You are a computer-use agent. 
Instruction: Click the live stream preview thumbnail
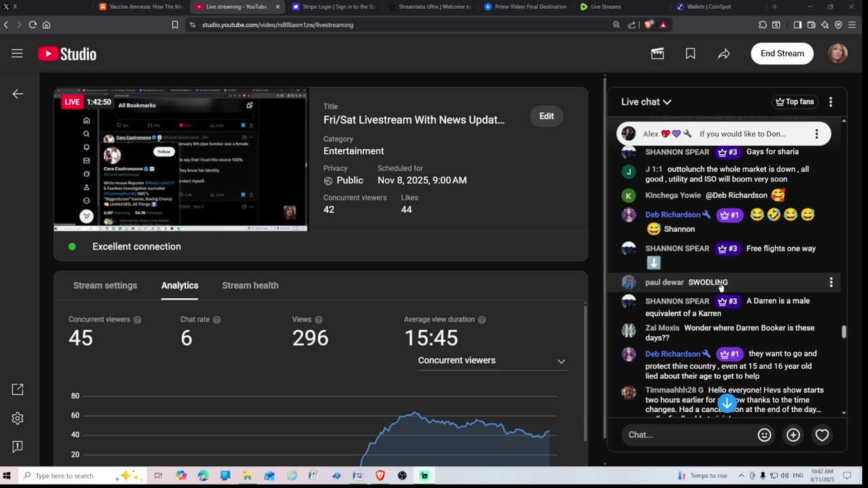[x=181, y=159]
